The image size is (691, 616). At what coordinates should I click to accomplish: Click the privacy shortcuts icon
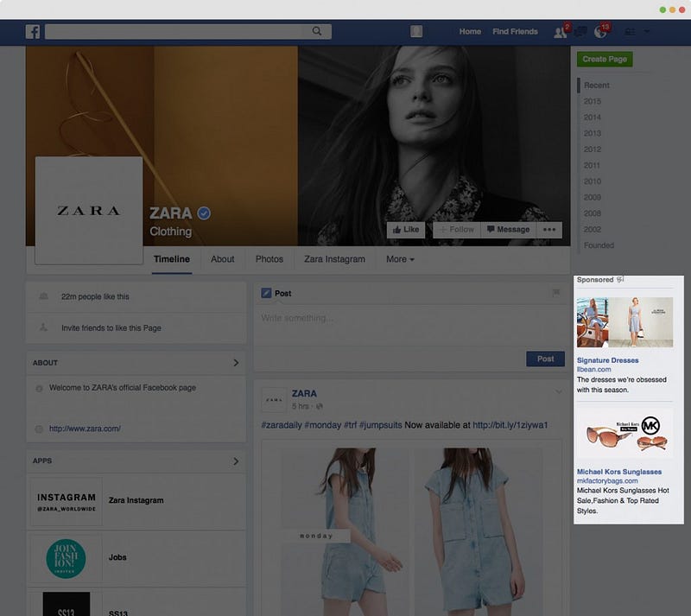pyautogui.click(x=631, y=32)
